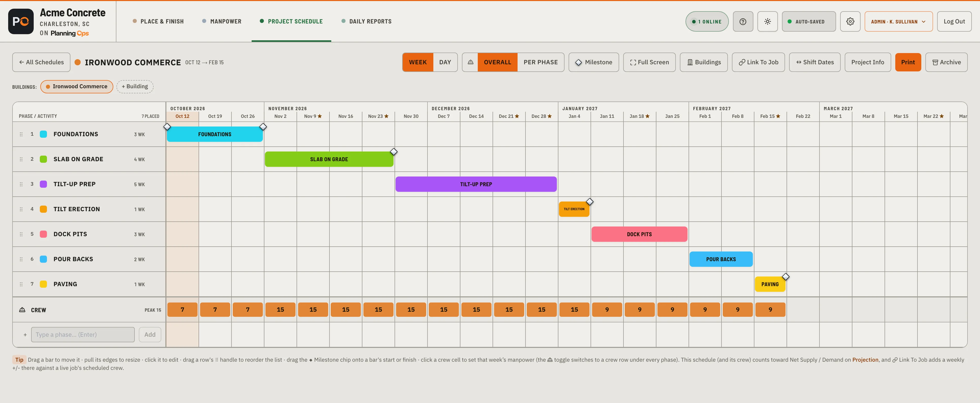
Task: Click milestone diamond on Tilt Erection bar
Action: click(590, 202)
